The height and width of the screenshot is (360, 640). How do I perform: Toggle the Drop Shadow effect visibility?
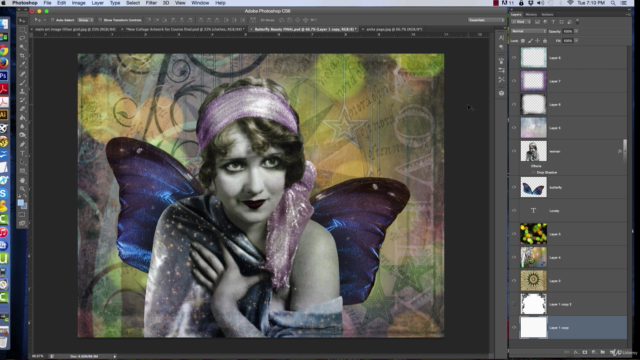(533, 173)
